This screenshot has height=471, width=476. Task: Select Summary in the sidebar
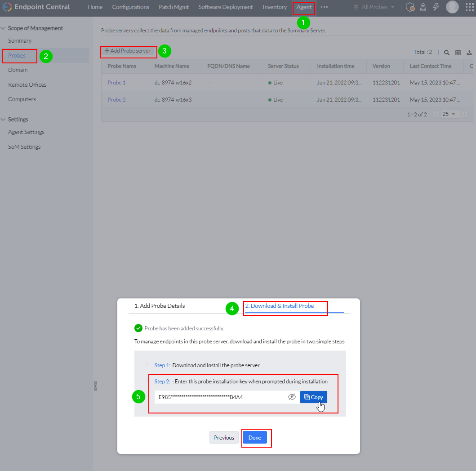20,40
